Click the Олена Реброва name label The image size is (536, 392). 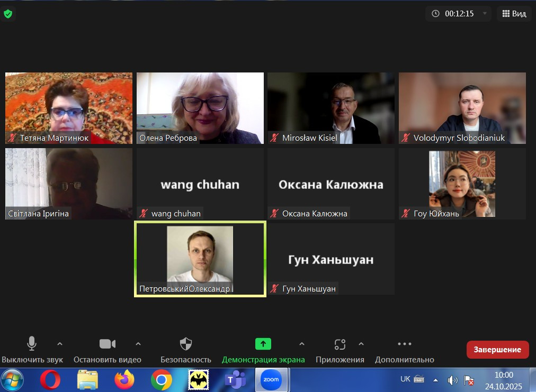[x=168, y=138]
